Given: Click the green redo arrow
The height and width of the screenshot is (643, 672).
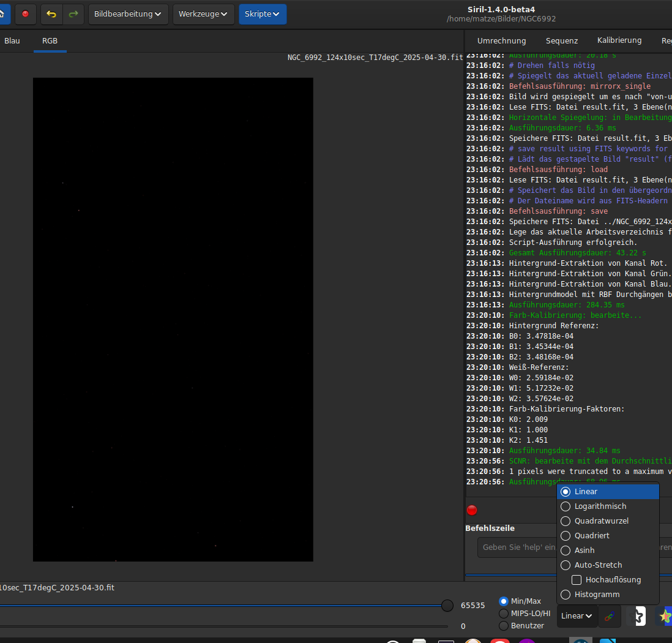Looking at the screenshot, I should [x=73, y=13].
